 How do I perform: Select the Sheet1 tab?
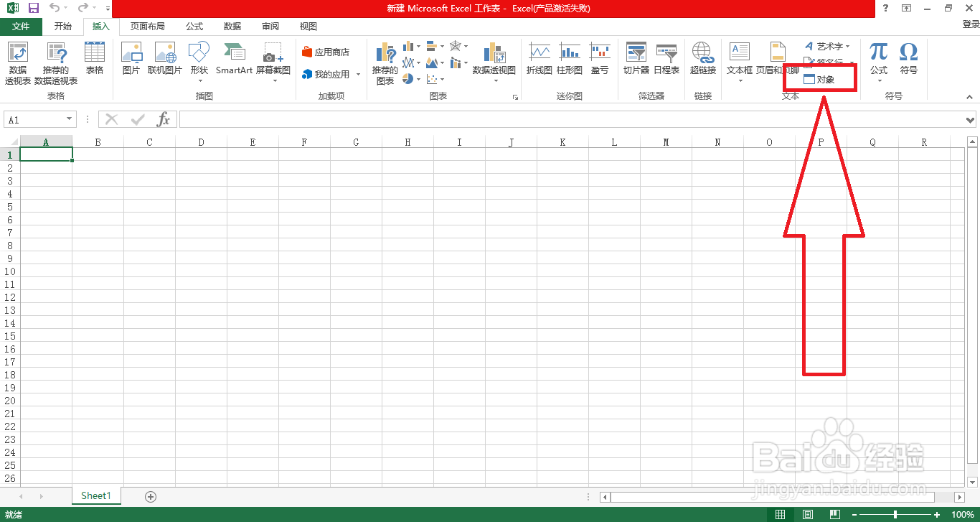pos(96,495)
